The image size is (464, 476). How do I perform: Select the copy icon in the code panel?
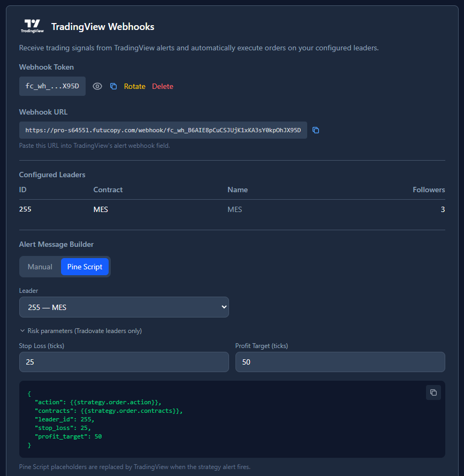433,392
